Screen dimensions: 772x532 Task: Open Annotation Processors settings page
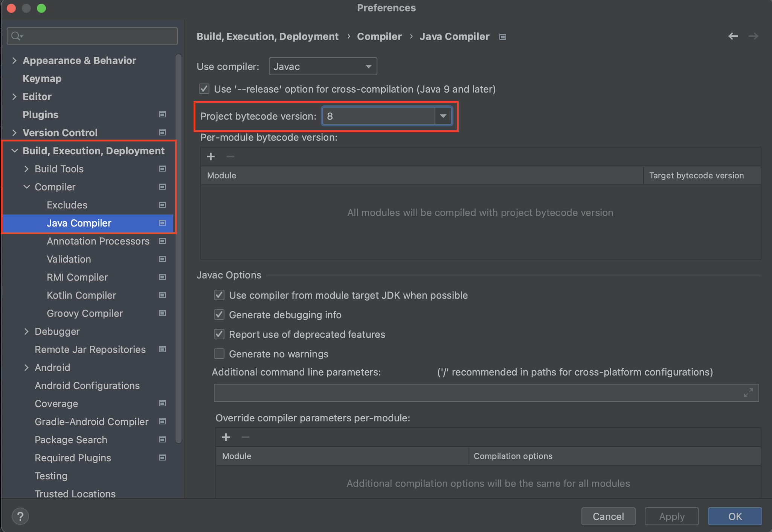[98, 241]
